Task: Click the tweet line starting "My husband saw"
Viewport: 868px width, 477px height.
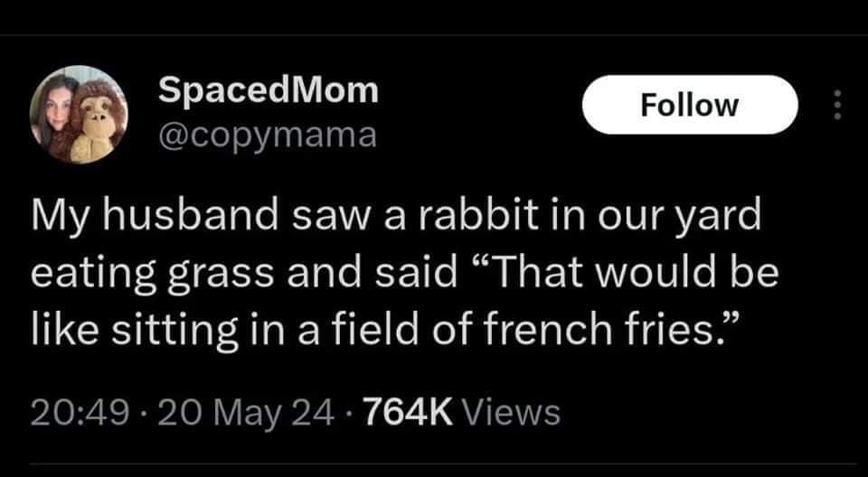Action: point(396,218)
